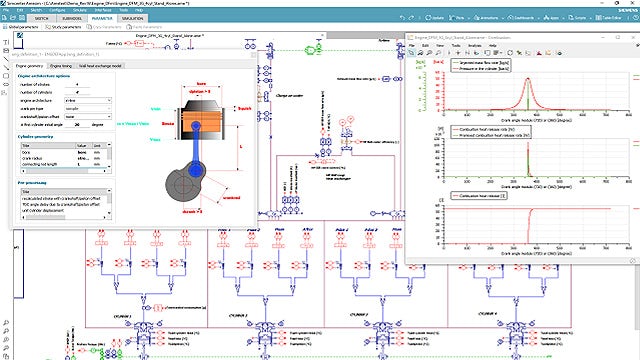Viewport: 640px width, 360px height.
Task: Click the Paste Parameters button
Action: point(144,27)
